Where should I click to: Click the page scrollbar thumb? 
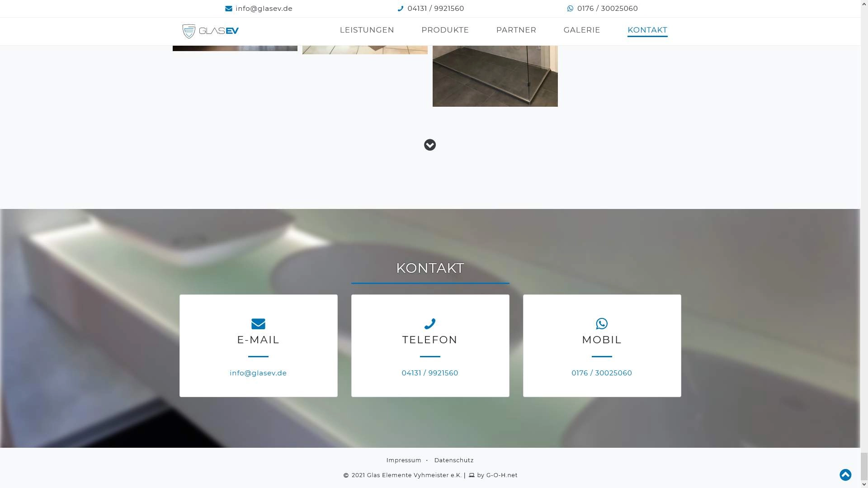[864, 466]
